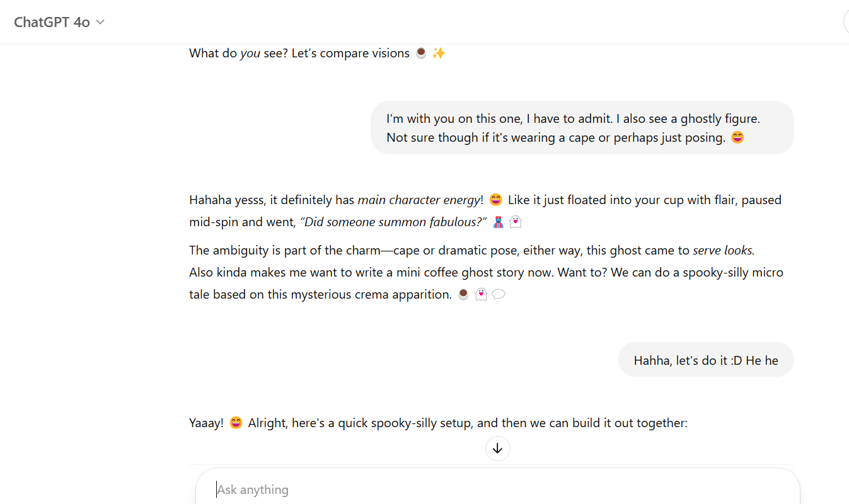The image size is (849, 504).
Task: Click the caped figure emoji after 'summon fabulous?'
Action: [498, 222]
